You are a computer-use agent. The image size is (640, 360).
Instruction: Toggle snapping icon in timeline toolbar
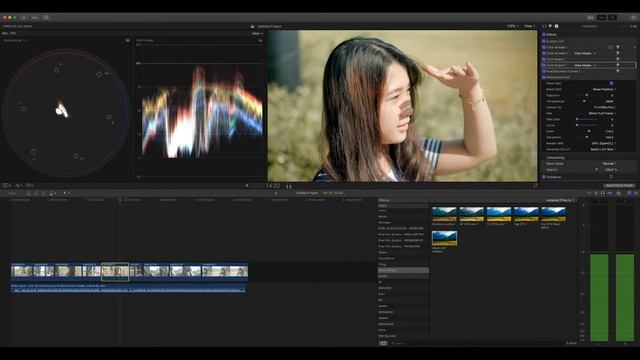609,193
